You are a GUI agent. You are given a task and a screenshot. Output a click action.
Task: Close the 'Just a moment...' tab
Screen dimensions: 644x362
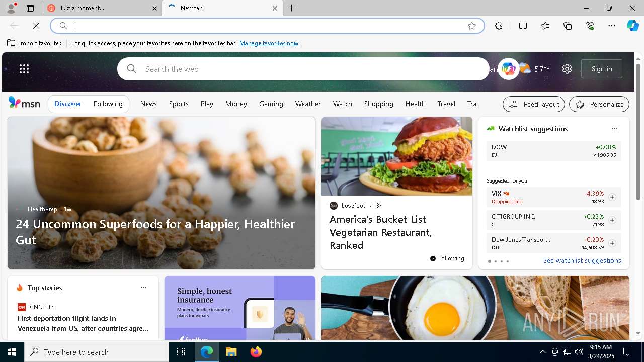tap(155, 8)
